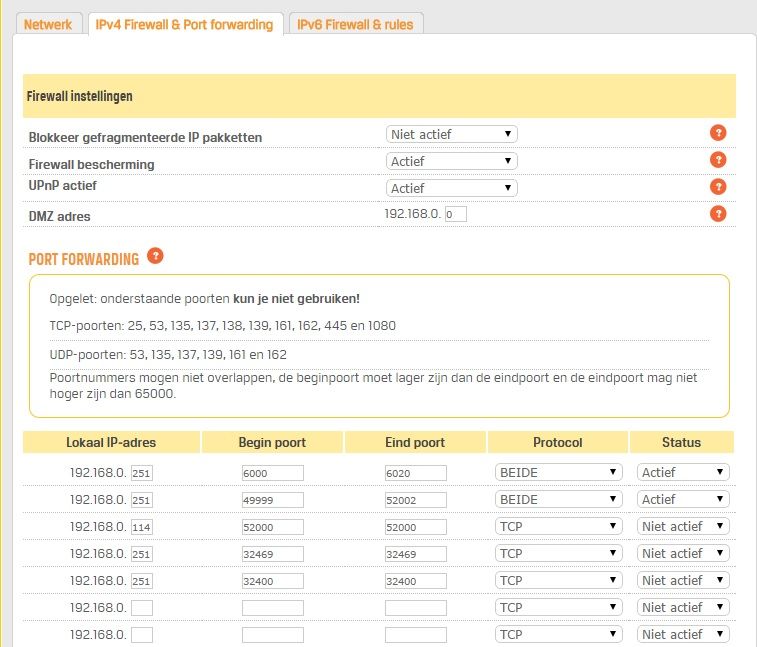The image size is (757, 647).
Task: Open Status dropdown for port 6000 row
Action: coord(683,472)
